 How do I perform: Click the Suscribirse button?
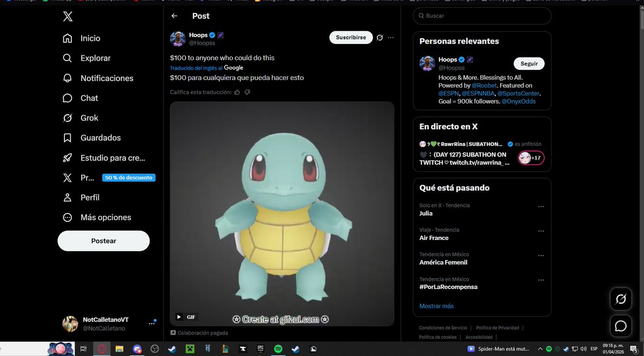click(x=351, y=38)
